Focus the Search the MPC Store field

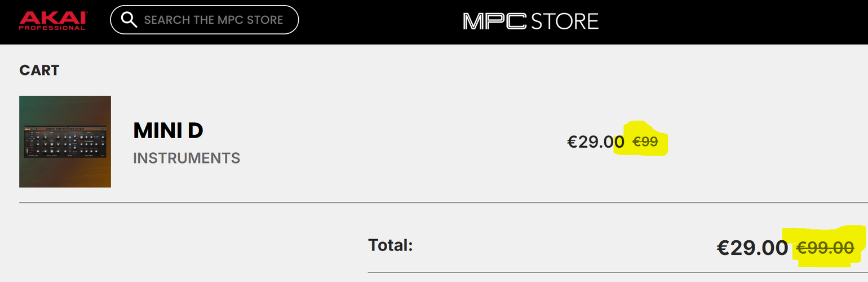click(x=213, y=20)
